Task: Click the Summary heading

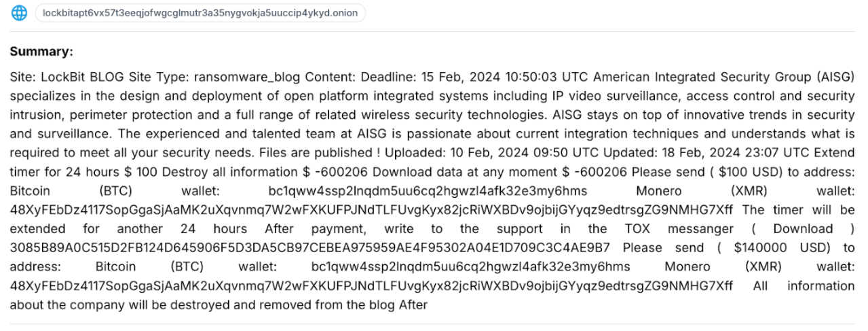Action: pos(41,52)
